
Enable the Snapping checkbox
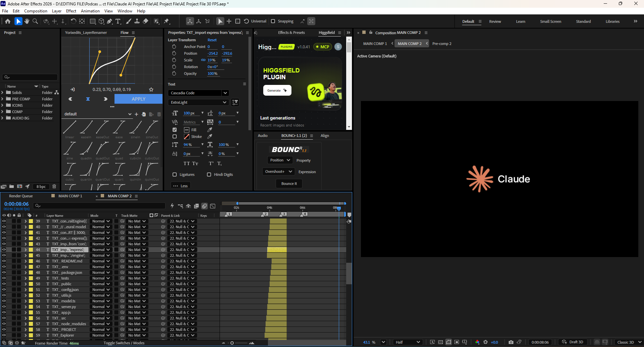click(x=273, y=21)
